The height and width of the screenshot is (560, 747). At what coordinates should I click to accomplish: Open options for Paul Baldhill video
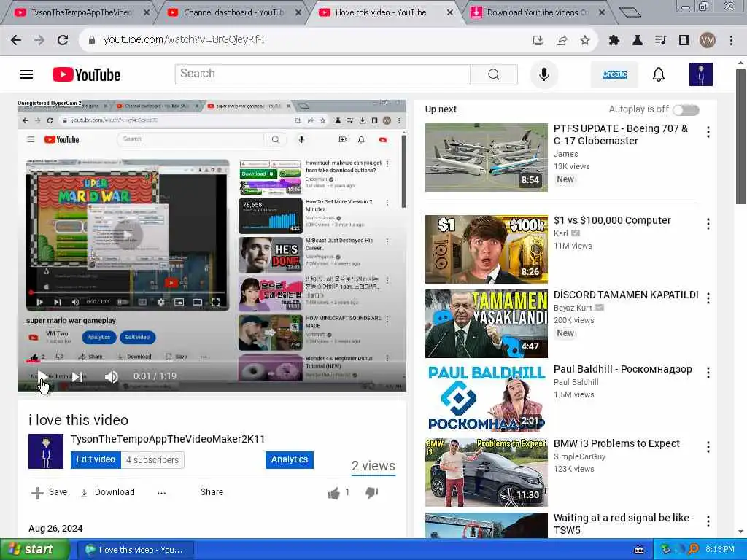(708, 373)
